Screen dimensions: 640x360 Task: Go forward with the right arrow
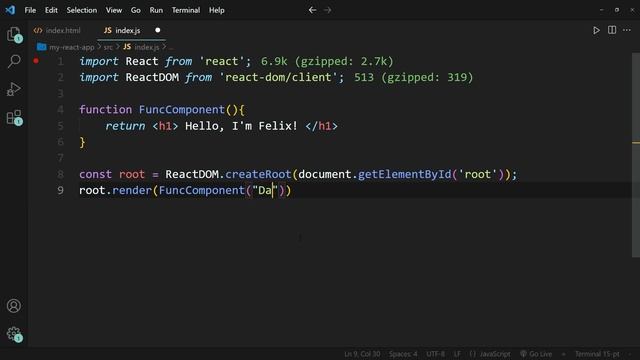327,10
